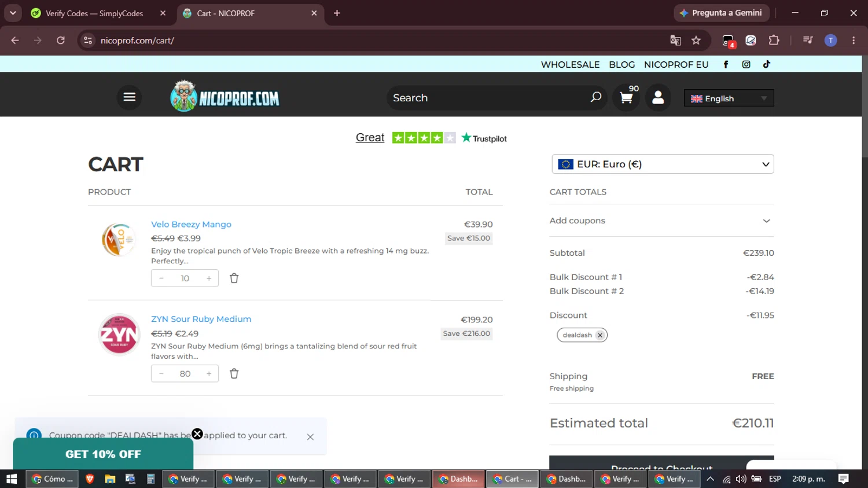
Task: Click the Velo Breezy Mango product thumbnail
Action: pos(119,239)
